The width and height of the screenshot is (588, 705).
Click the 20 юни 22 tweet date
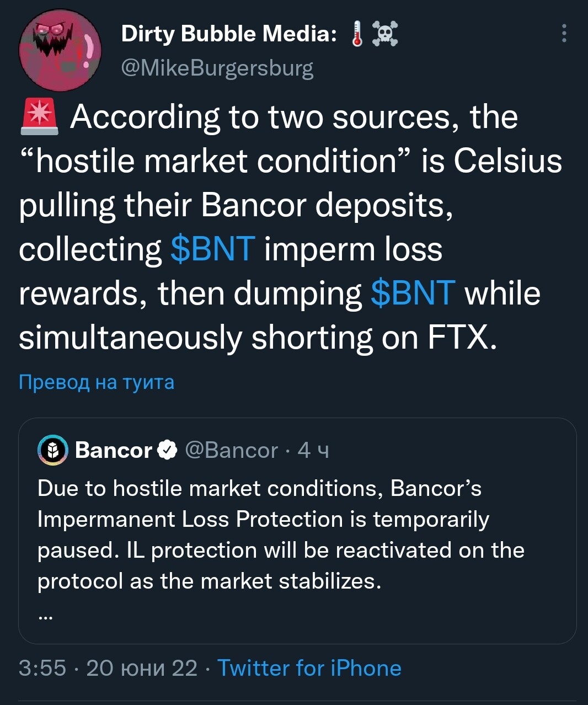142,668
